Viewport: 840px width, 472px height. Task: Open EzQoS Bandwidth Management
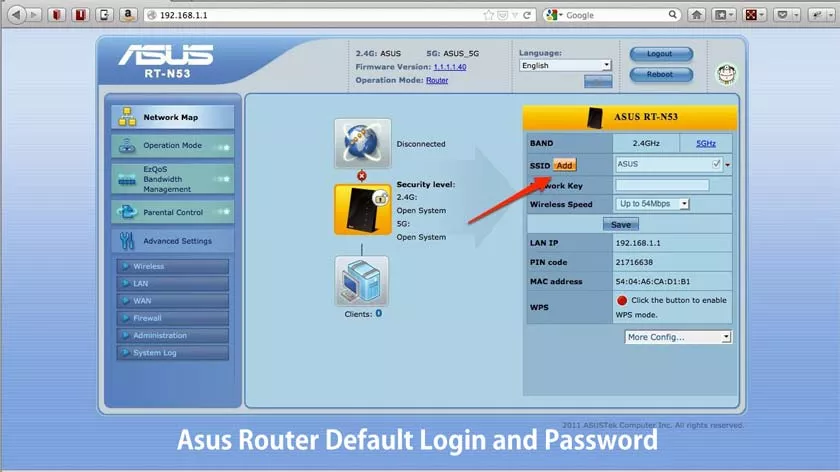(x=172, y=179)
